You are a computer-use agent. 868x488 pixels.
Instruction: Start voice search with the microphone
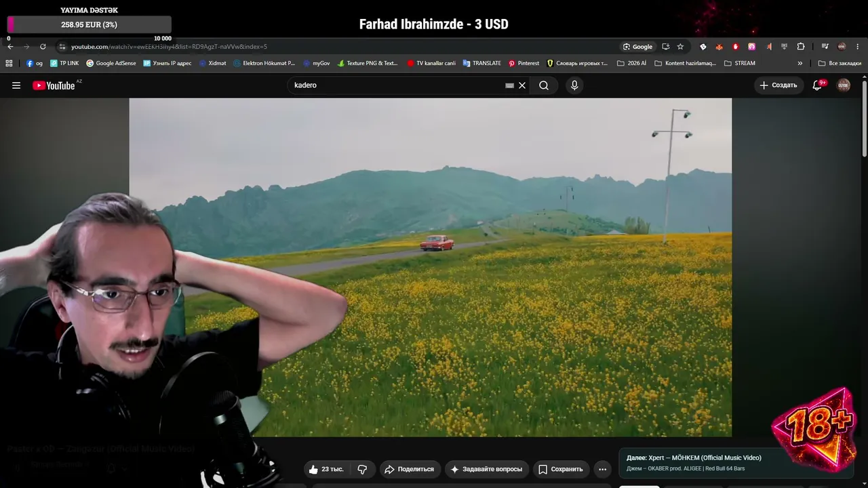click(574, 85)
